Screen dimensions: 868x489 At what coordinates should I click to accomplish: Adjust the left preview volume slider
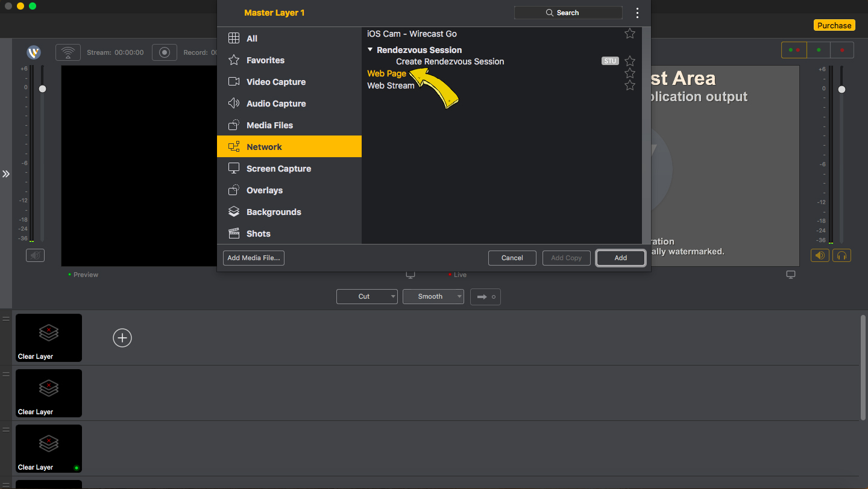42,89
